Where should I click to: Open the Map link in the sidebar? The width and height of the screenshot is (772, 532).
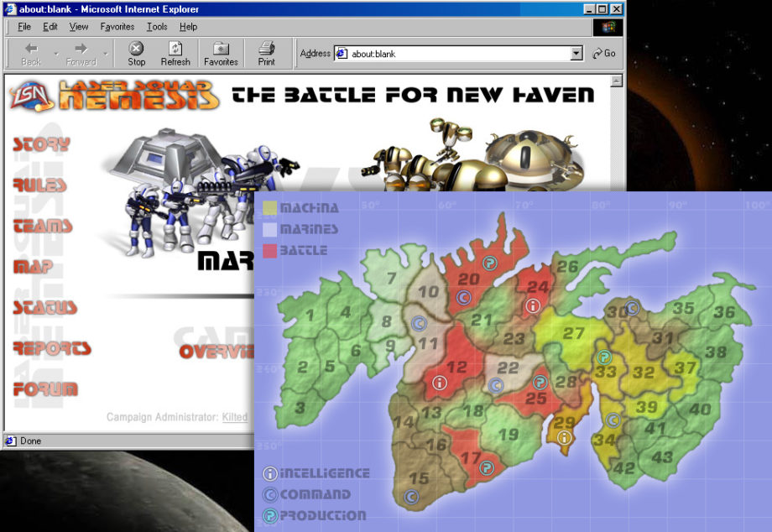33,267
